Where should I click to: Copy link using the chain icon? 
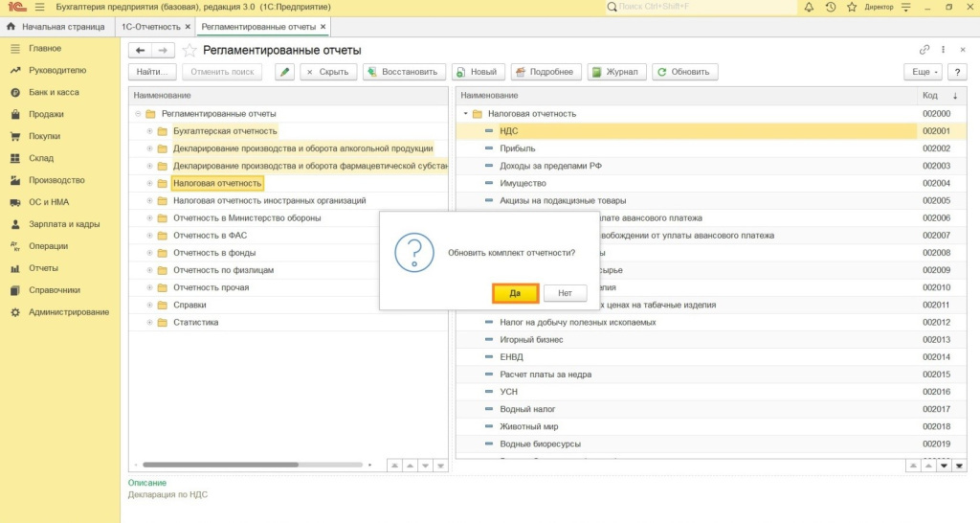click(924, 50)
